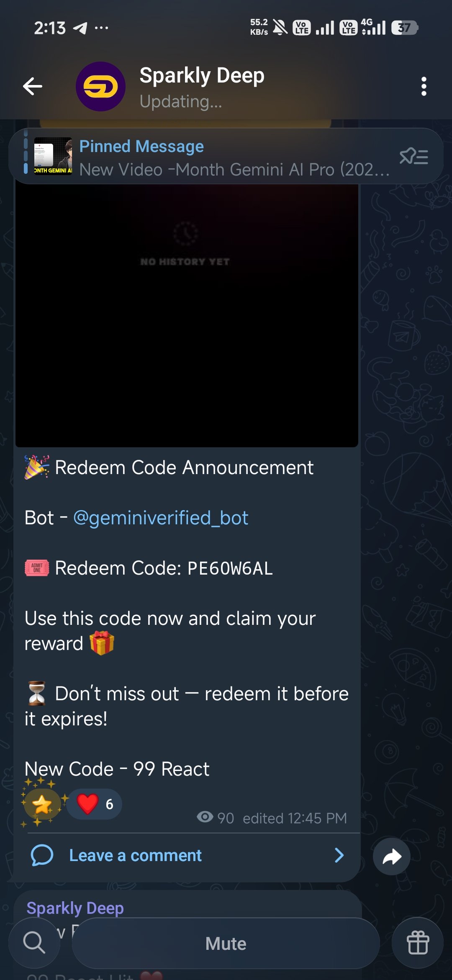Viewport: 452px width, 980px height.
Task: Toggle the heart reaction with 6 count
Action: pos(94,804)
